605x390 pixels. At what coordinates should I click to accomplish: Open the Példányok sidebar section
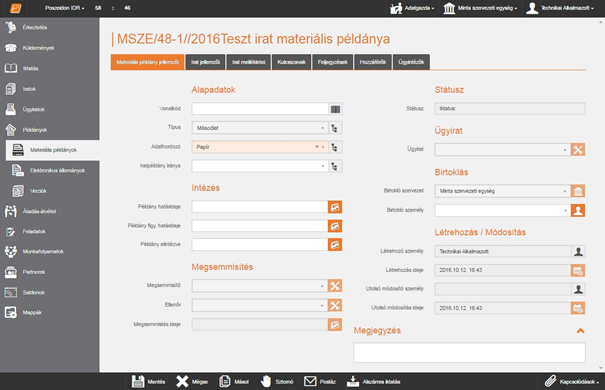tap(49, 130)
